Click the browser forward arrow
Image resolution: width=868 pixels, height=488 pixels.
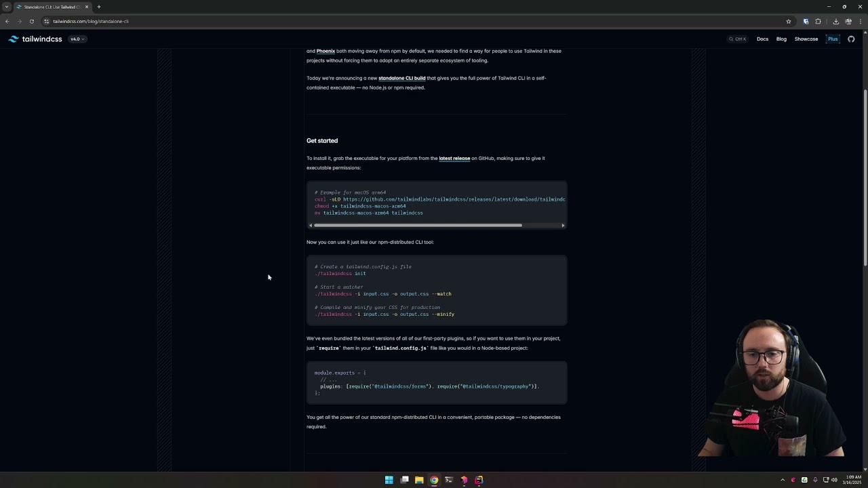tap(19, 21)
